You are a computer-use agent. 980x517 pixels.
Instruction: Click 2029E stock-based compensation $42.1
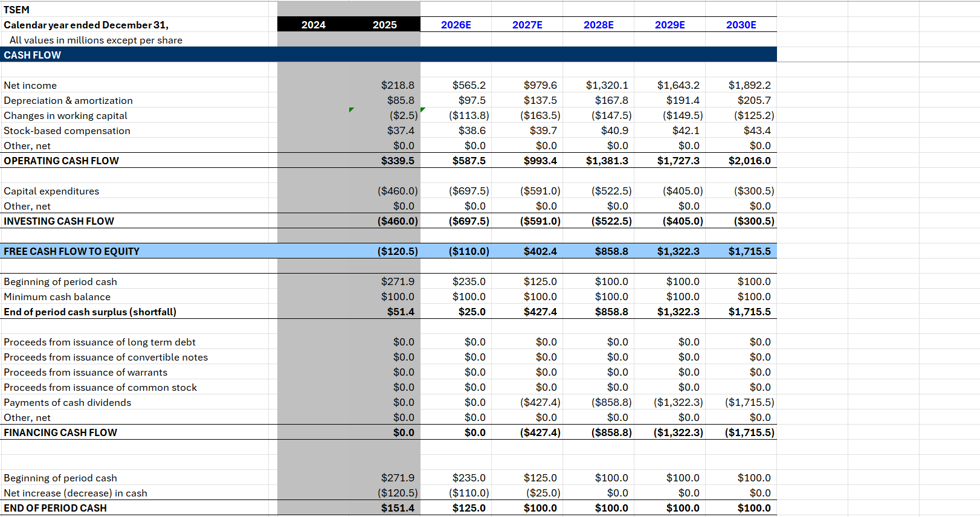pyautogui.click(x=686, y=130)
